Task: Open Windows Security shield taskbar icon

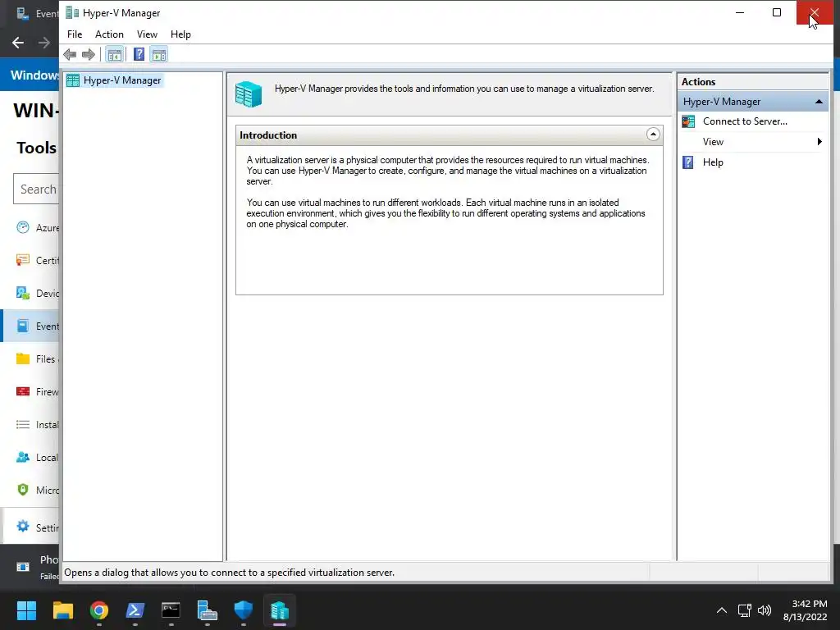Action: tap(243, 610)
